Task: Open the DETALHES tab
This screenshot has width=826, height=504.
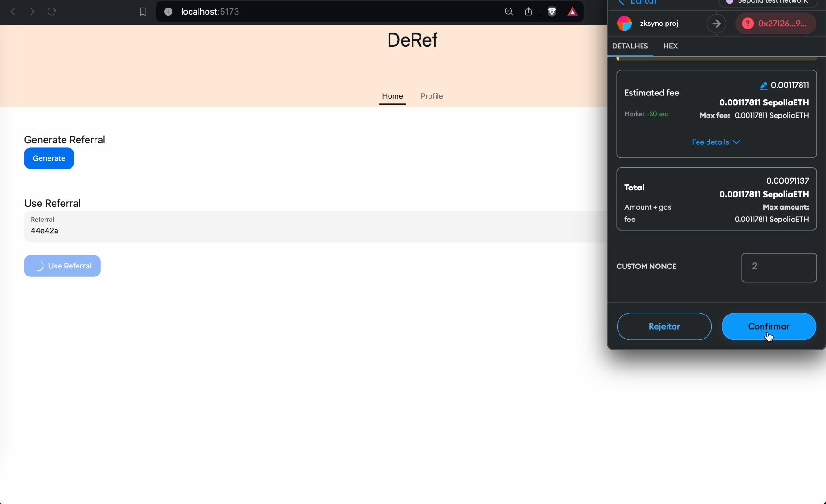Action: coord(630,46)
